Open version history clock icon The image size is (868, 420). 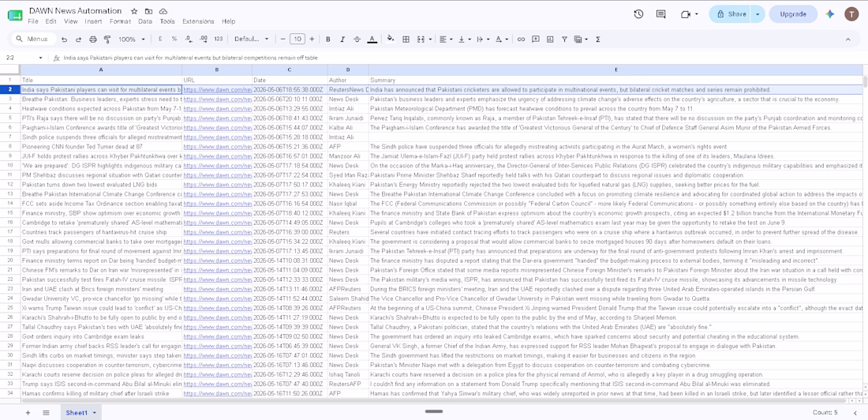pos(638,14)
